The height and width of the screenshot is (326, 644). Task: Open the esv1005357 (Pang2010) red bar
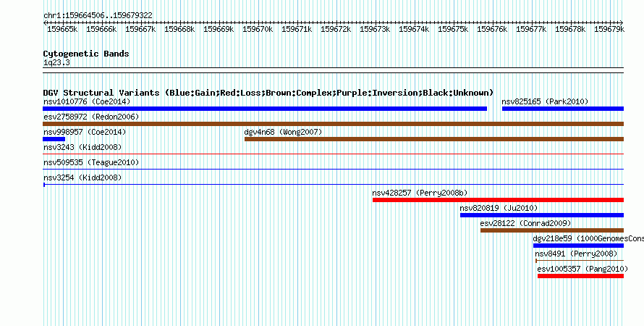(581, 276)
